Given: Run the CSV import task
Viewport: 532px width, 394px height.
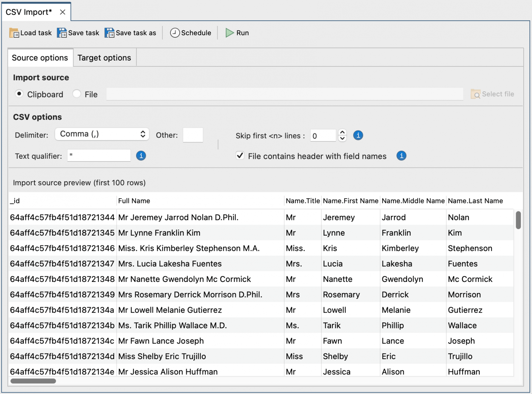Looking at the screenshot, I should (229, 33).
